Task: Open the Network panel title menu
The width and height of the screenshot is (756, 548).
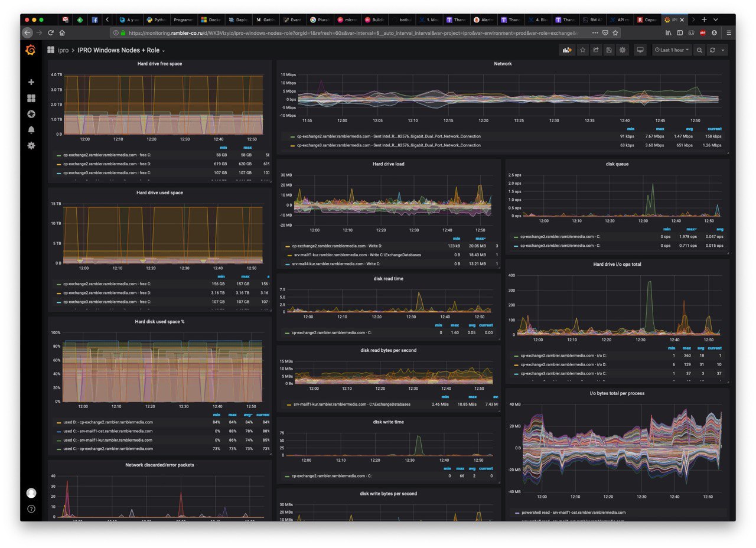Action: [503, 64]
